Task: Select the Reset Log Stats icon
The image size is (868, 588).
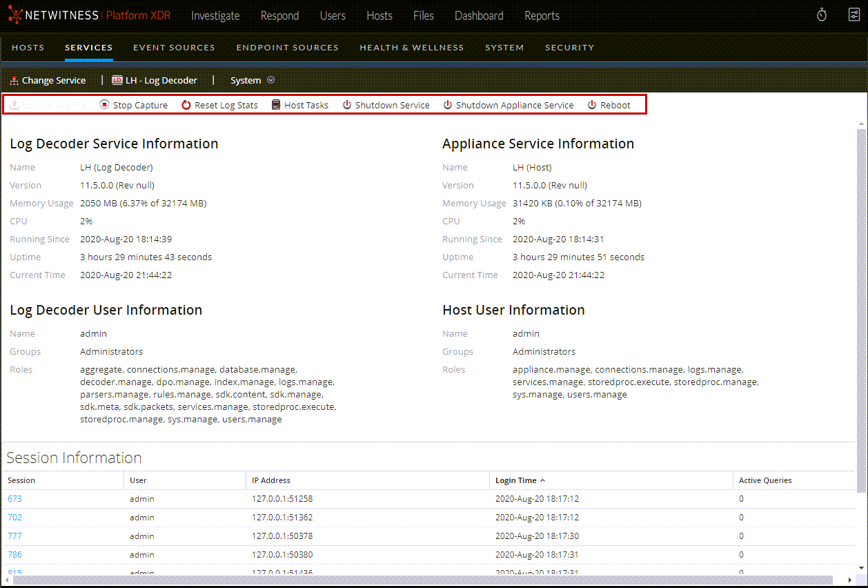Action: click(x=185, y=104)
